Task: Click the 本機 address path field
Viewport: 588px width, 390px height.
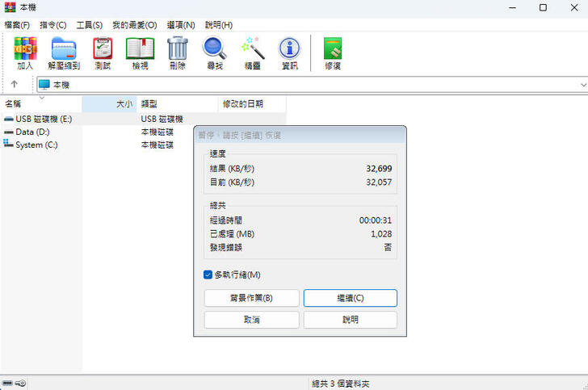Action: coord(311,85)
